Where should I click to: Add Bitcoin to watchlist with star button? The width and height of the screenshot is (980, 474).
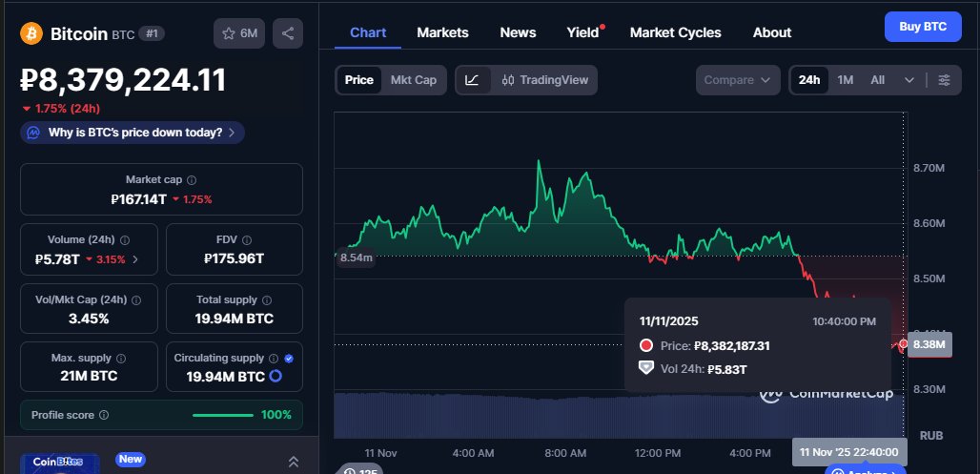[239, 33]
